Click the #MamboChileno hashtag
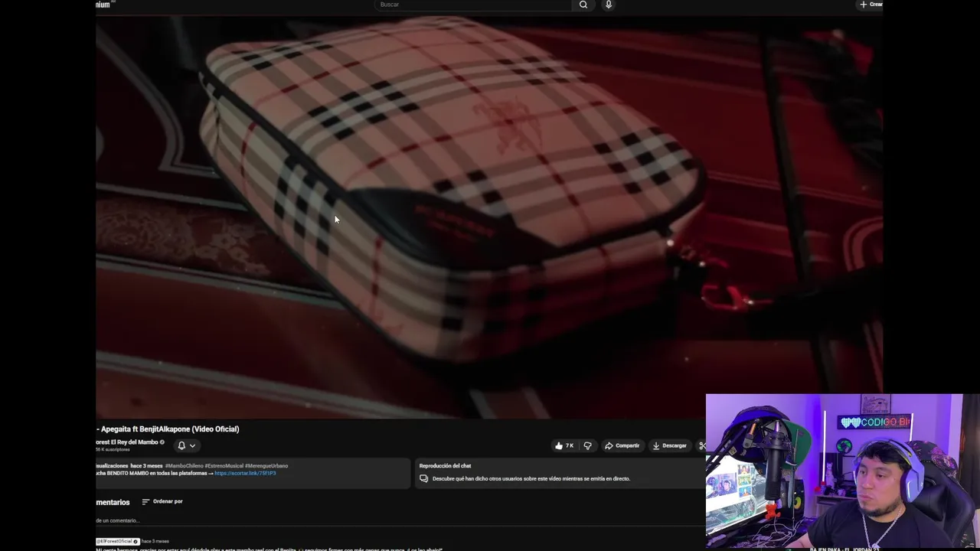 click(184, 465)
